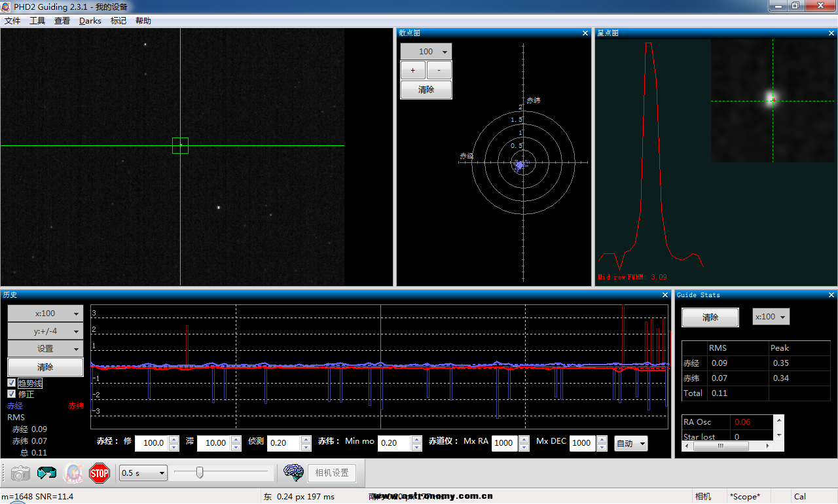Click 清除 button in history panel
838x504 pixels.
45,367
